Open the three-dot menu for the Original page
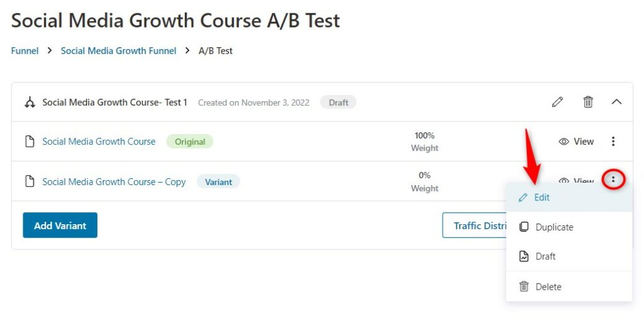 613,142
